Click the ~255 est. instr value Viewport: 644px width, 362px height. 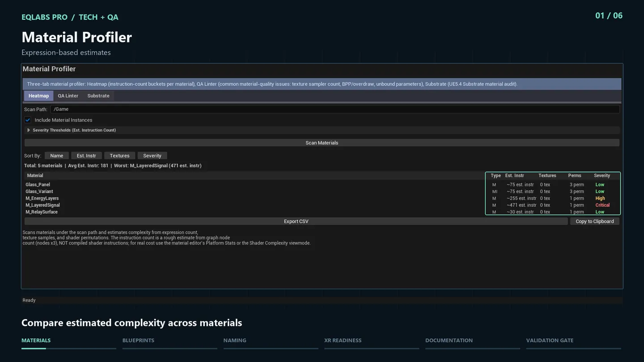[521, 198]
